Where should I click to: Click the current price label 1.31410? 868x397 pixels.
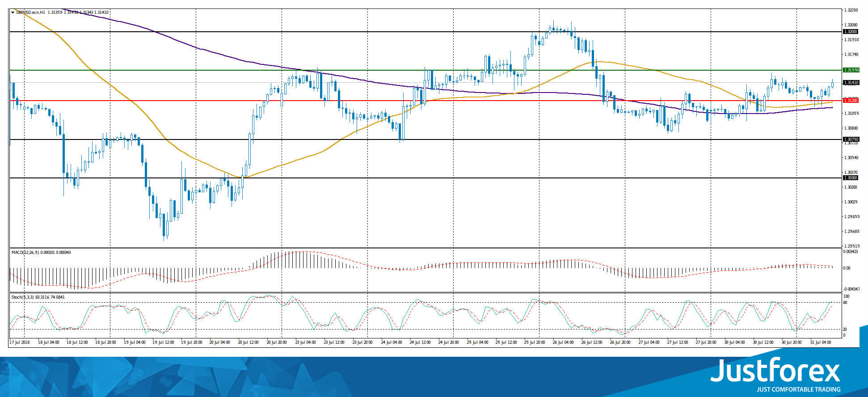coord(851,83)
